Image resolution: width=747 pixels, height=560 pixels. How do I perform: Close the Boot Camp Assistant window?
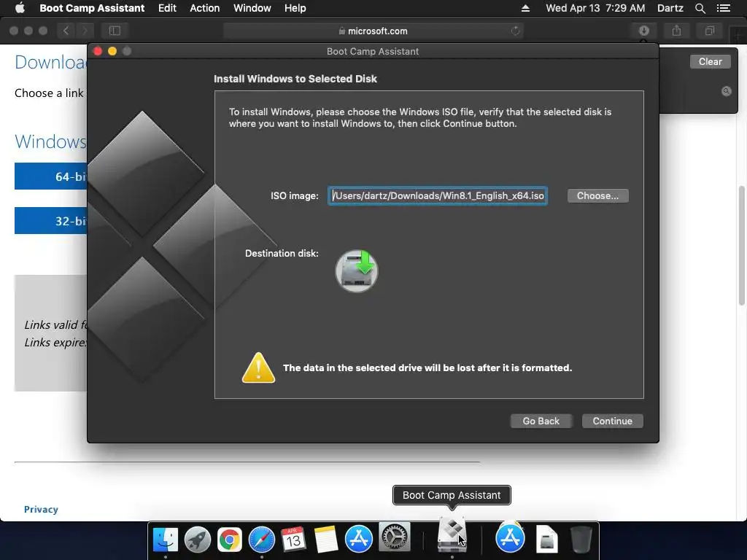click(98, 51)
